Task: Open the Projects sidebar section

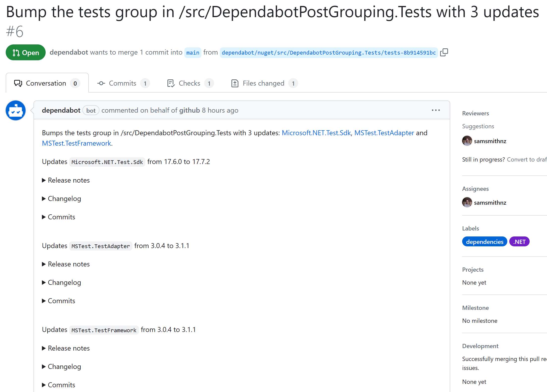Action: click(473, 269)
